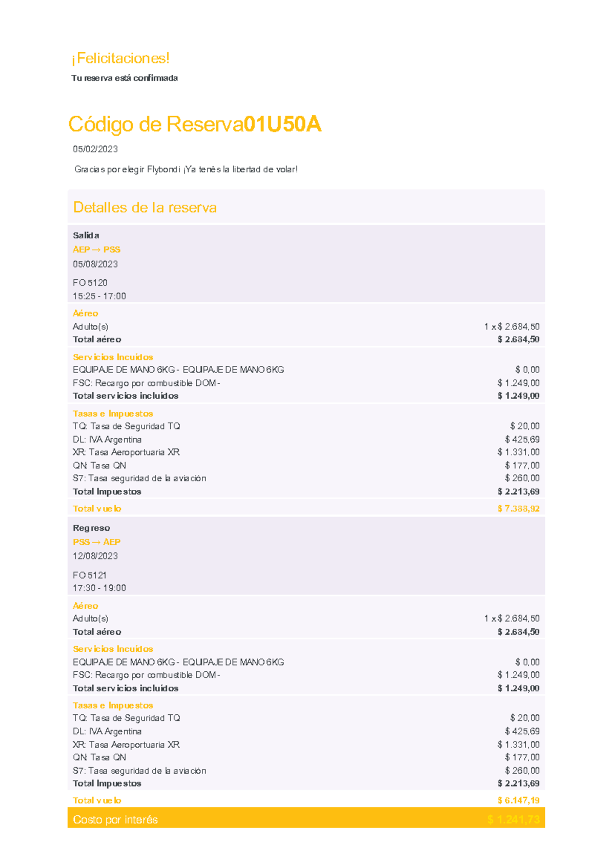The image size is (615, 868).
Task: Click the Salida section label
Action: tap(86, 235)
